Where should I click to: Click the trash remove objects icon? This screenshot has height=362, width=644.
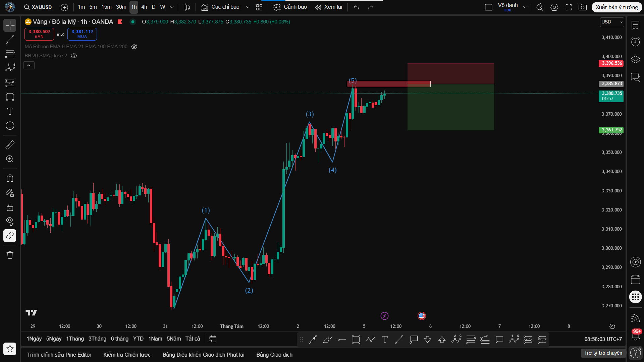tap(10, 255)
